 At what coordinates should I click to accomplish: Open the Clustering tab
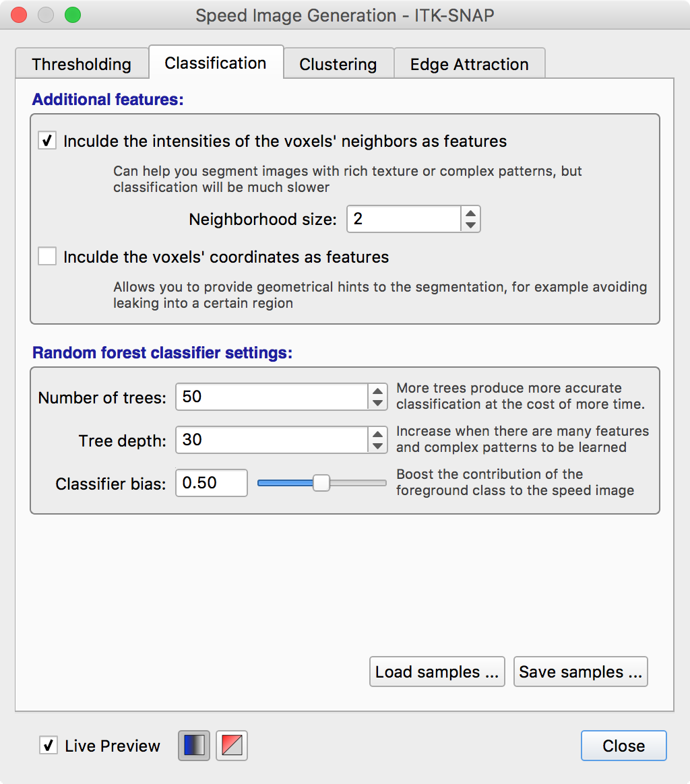point(339,63)
